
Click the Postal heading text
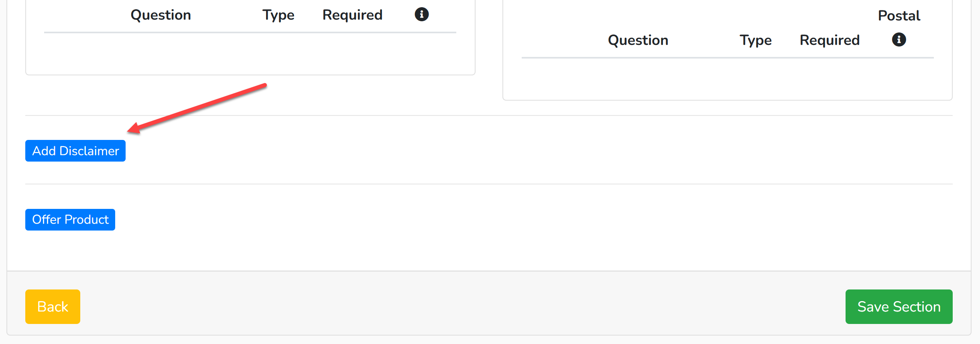point(899,16)
